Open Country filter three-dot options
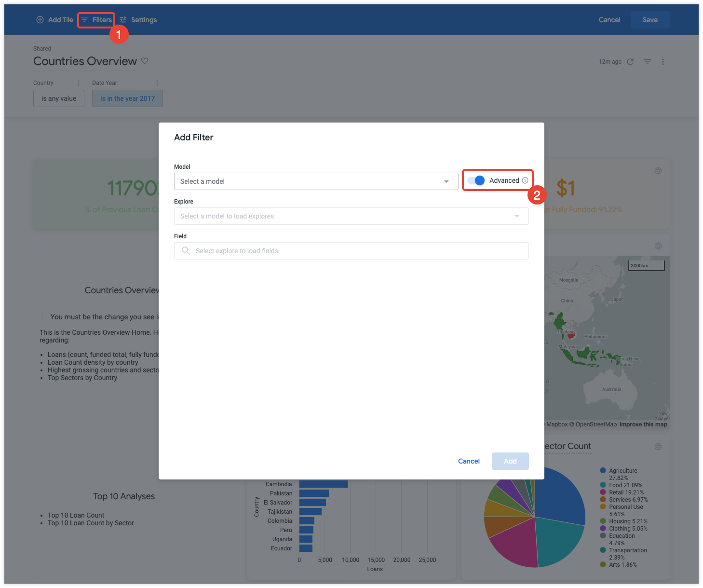The width and height of the screenshot is (703, 588). 79,83
